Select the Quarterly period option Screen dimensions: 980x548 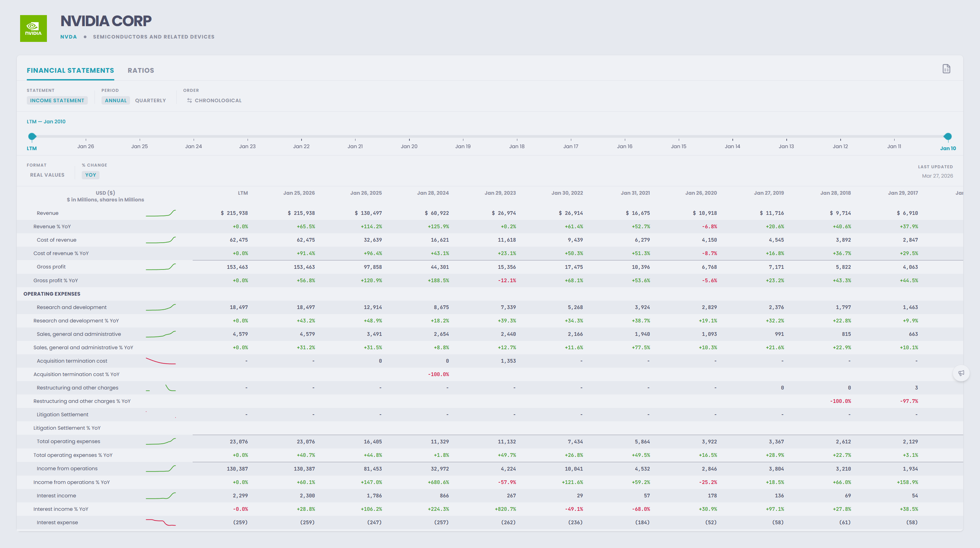150,101
